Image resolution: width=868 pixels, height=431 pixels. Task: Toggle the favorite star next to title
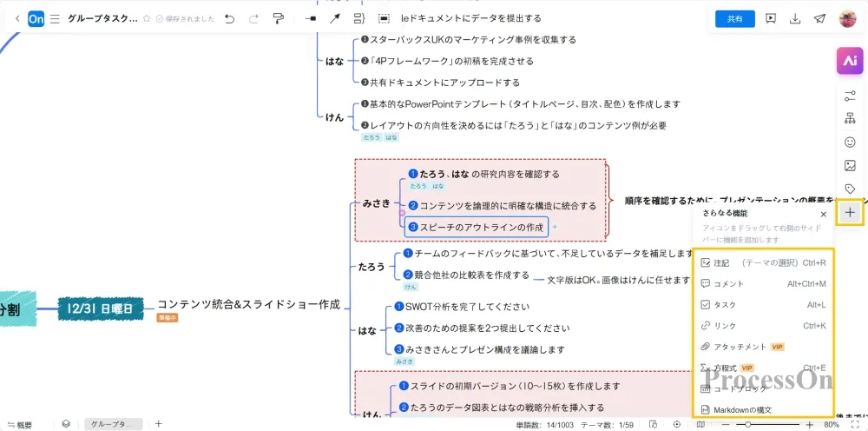[x=147, y=18]
